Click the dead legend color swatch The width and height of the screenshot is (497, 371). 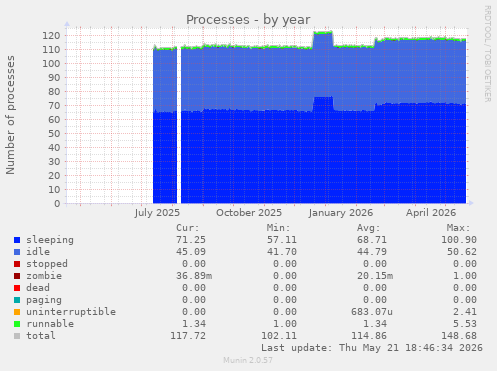pyautogui.click(x=17, y=288)
